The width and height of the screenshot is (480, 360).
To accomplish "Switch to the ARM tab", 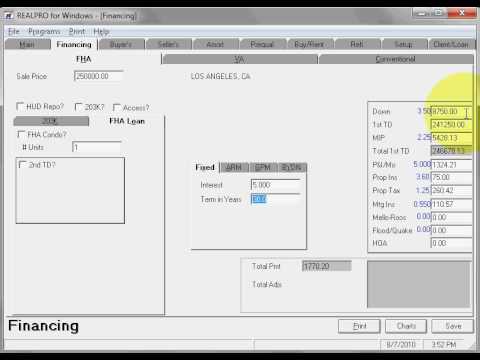I will 234,167.
